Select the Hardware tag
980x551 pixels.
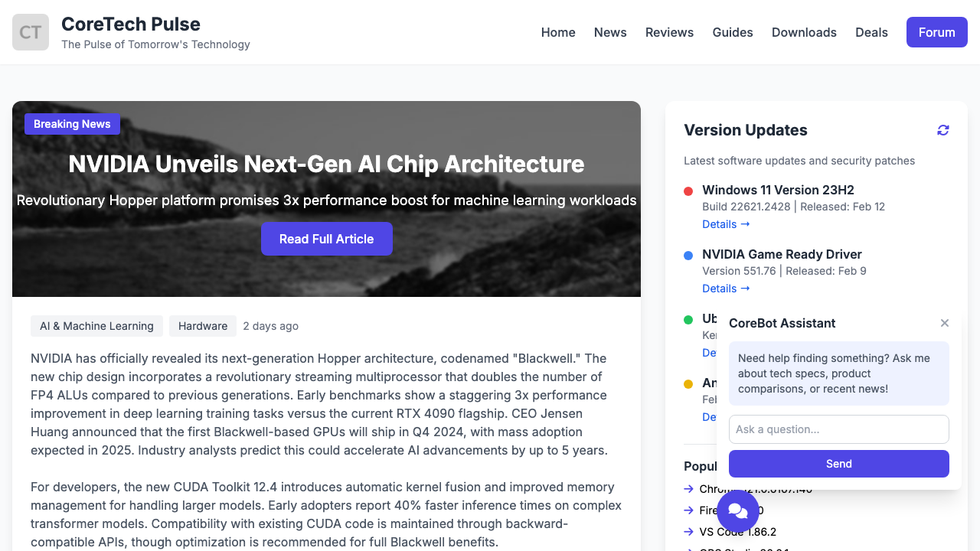pos(203,326)
